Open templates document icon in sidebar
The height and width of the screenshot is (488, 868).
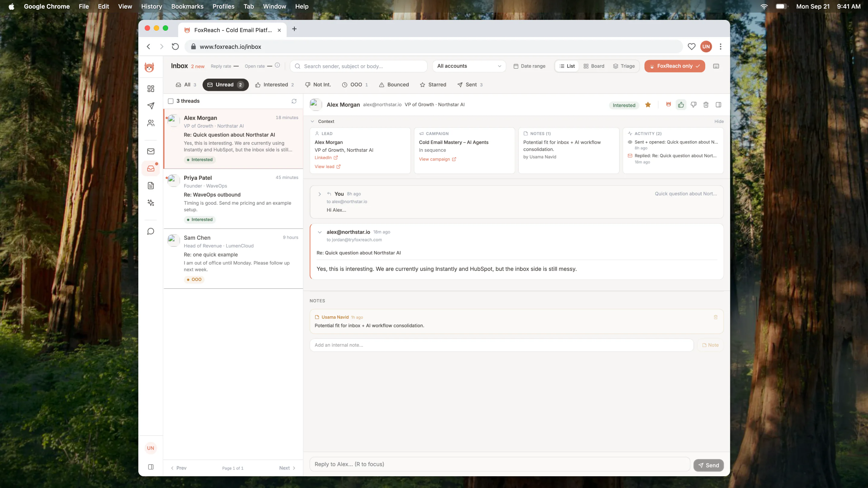tap(151, 186)
